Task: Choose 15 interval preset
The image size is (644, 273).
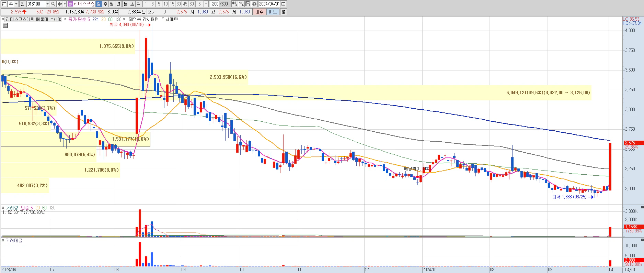Action: [x=172, y=4]
